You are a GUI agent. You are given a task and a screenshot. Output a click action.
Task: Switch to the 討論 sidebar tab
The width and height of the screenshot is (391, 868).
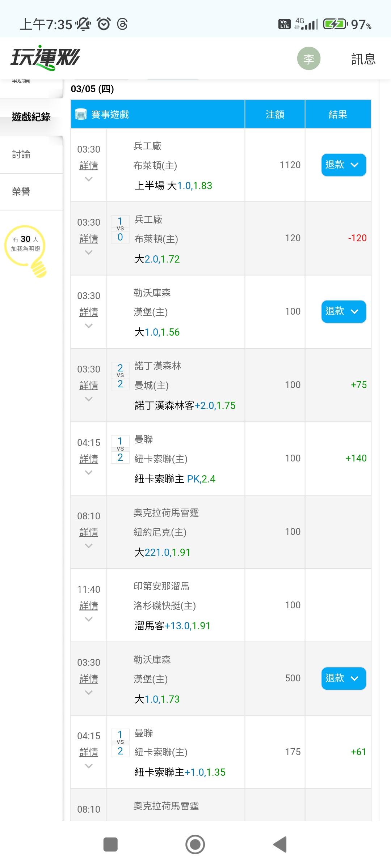[x=21, y=154]
